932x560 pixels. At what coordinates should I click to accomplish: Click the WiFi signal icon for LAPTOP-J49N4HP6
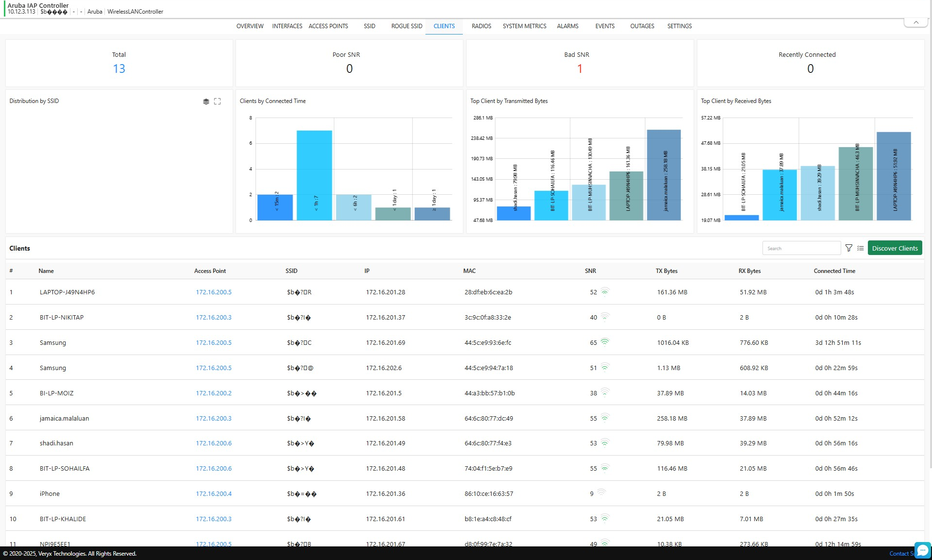[605, 292]
